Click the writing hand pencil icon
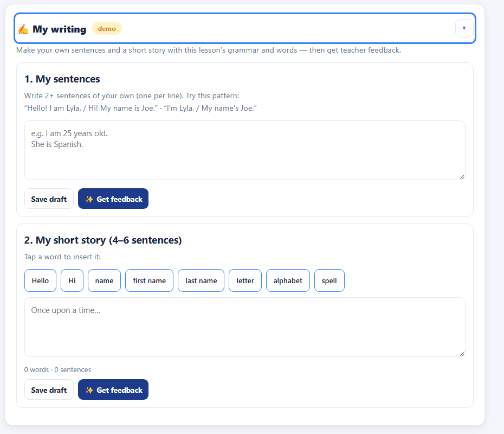The image size is (504, 434). click(23, 29)
